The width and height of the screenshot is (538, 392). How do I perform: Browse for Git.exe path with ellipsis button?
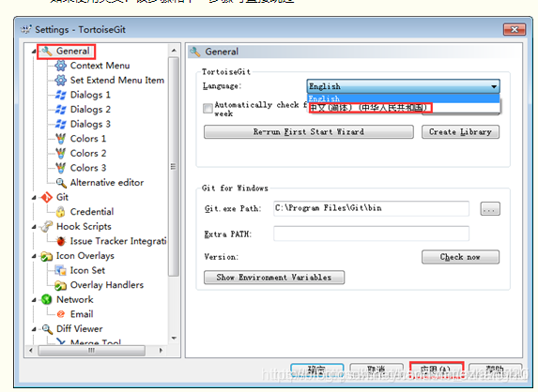pos(490,209)
